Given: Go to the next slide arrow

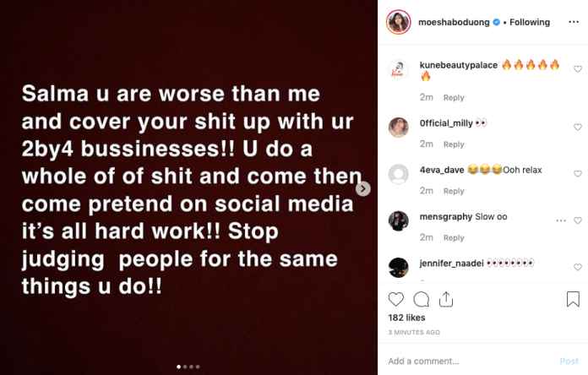Looking at the screenshot, I should click(x=363, y=188).
